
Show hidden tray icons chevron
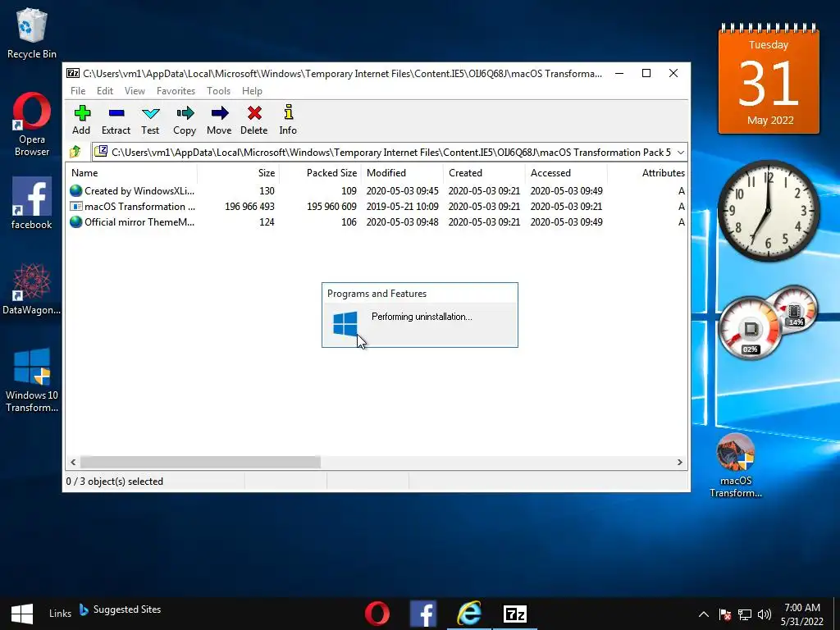click(704, 614)
